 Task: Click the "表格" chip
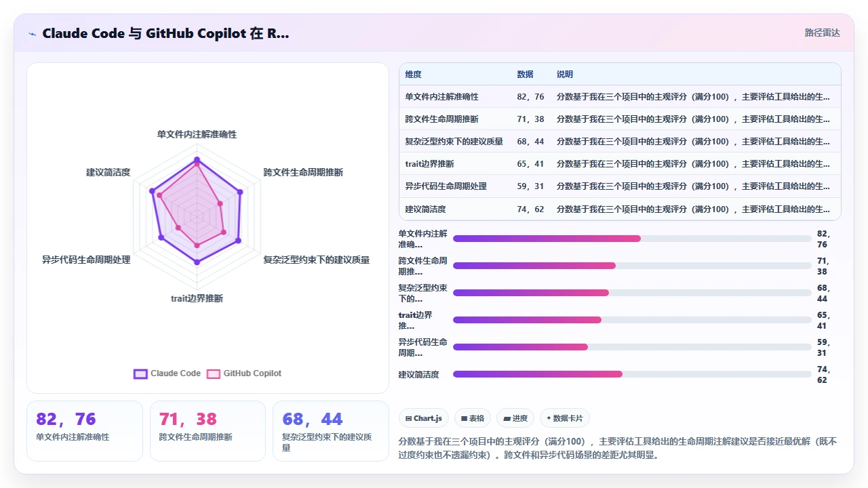point(473,418)
